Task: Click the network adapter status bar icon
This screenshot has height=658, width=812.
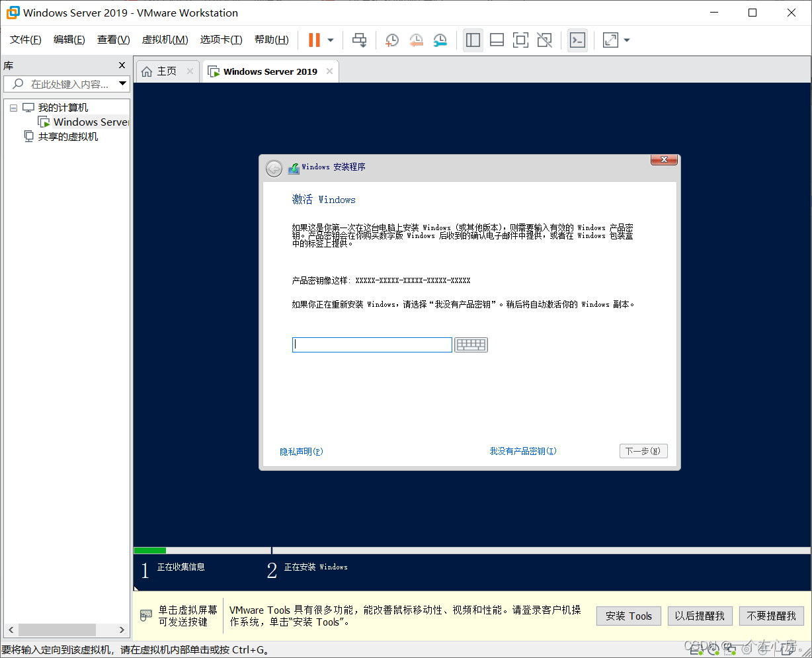Action: pos(730,649)
